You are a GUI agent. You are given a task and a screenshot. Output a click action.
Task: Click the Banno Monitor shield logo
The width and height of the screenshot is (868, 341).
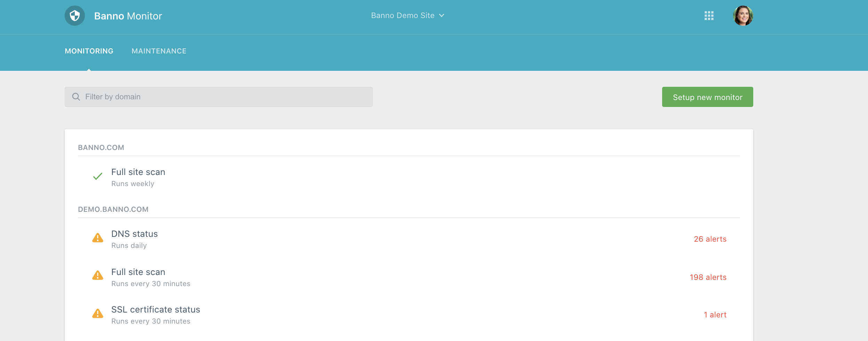tap(75, 16)
